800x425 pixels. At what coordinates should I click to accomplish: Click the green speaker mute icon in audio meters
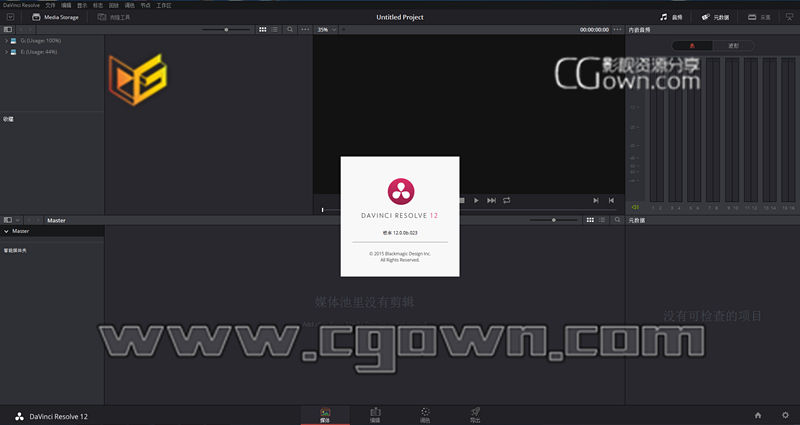pos(635,207)
